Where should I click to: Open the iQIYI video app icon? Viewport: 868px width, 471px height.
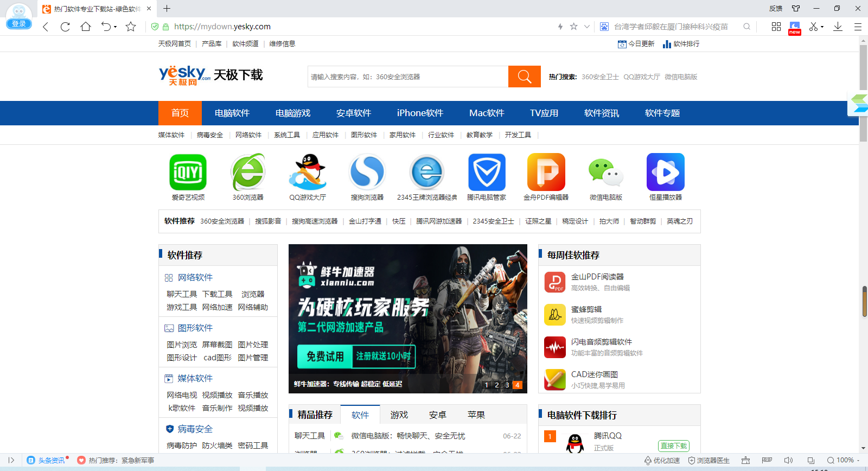tap(188, 172)
